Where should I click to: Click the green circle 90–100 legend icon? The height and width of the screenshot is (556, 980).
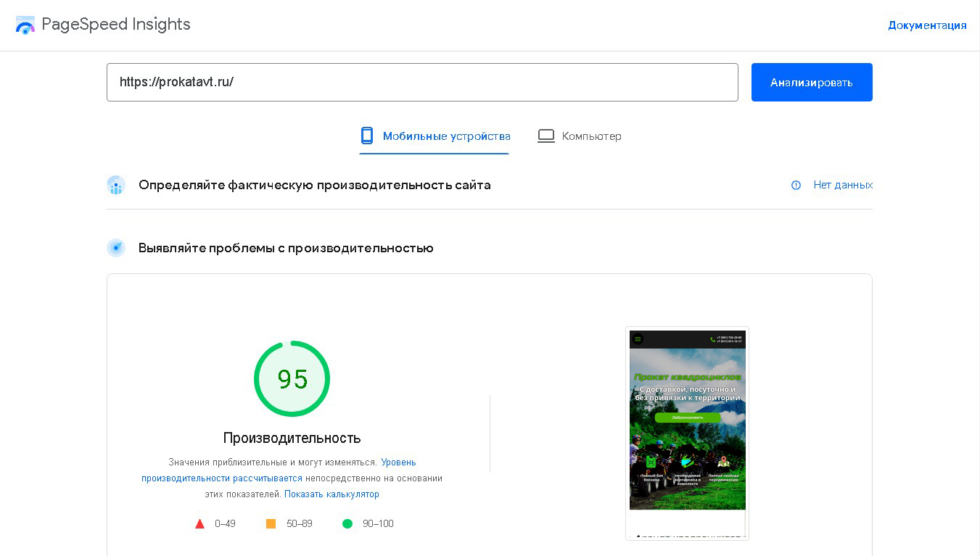[x=347, y=523]
